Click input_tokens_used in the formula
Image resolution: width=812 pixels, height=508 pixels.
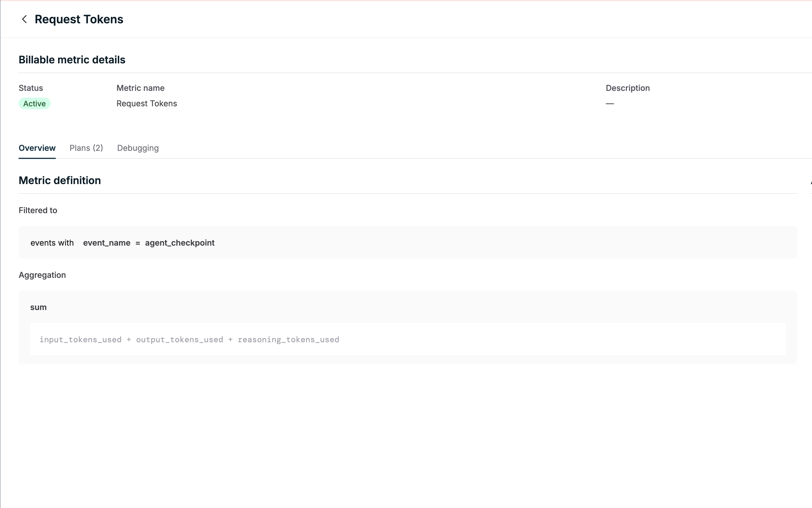point(81,340)
